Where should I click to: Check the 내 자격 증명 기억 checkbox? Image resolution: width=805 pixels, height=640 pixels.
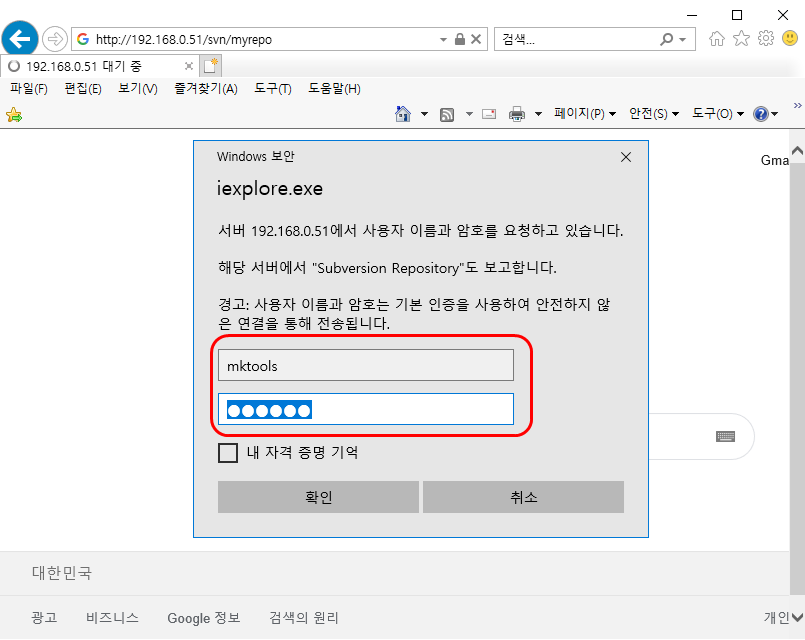[x=228, y=453]
